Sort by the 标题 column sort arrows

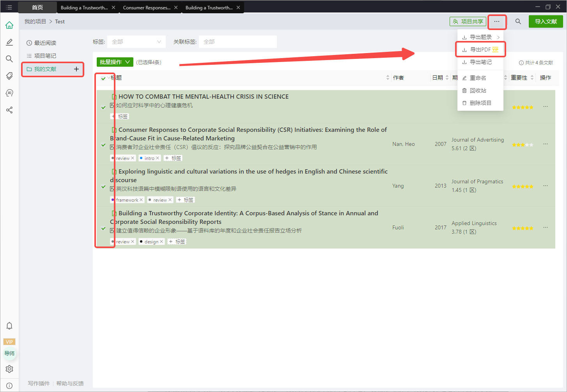(x=388, y=78)
